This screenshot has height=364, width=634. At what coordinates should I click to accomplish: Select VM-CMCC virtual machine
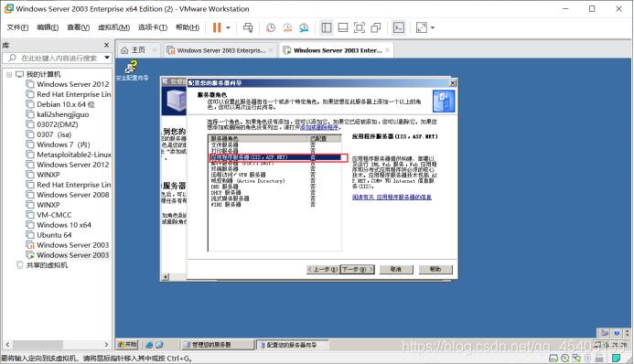click(x=54, y=215)
